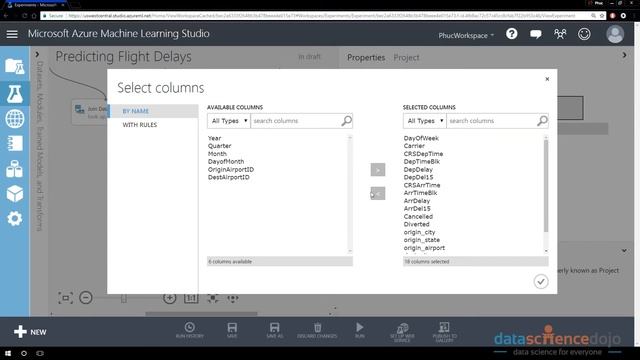Close the Select columns dialog
This screenshot has width=640, height=360.
coord(547,79)
